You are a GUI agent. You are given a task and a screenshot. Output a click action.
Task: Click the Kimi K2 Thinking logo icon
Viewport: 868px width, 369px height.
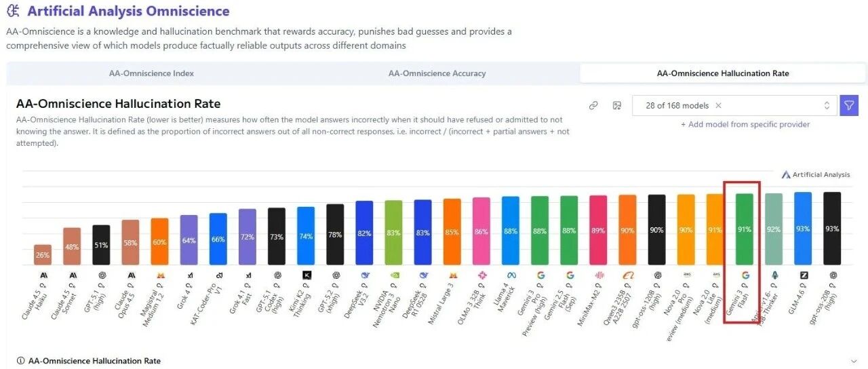click(307, 275)
